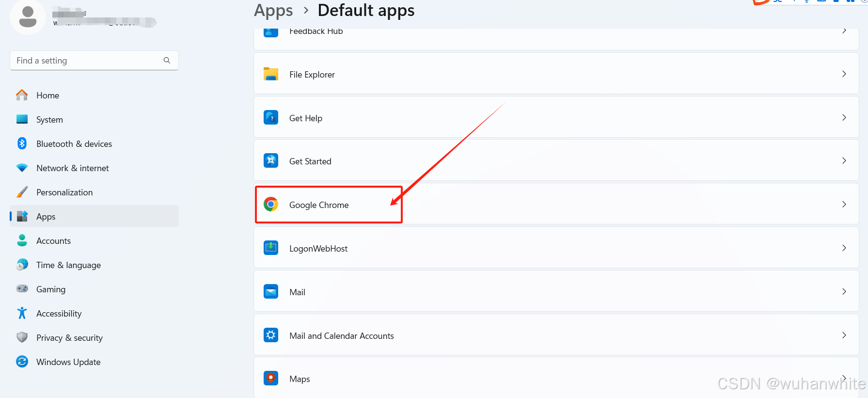
Task: Open Accessibility settings
Action: point(94,314)
